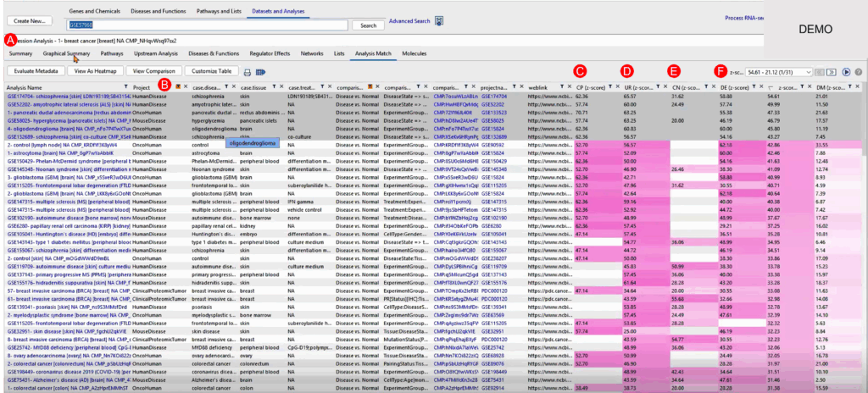This screenshot has width=868, height=393.
Task: Open the Graphical Summary tab
Action: pos(66,53)
